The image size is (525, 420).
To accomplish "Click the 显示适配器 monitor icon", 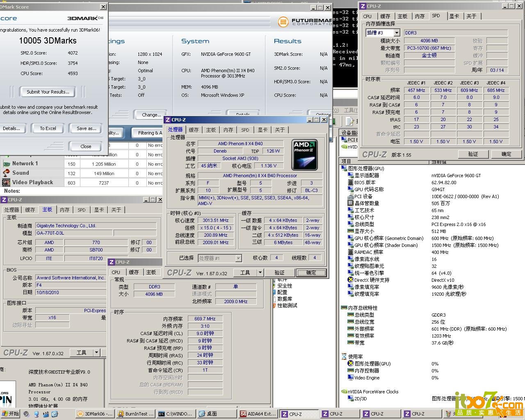I will (x=350, y=176).
